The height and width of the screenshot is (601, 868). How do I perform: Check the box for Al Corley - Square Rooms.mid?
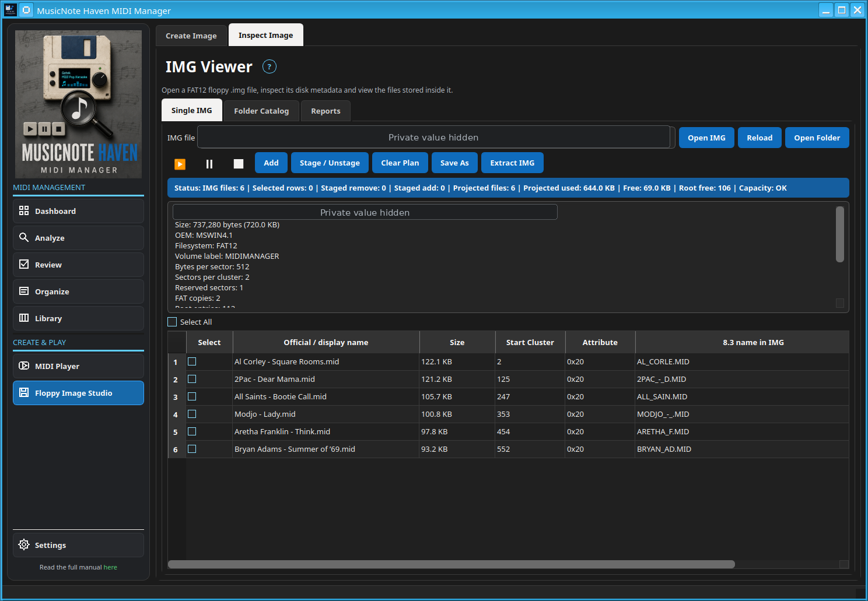point(192,361)
